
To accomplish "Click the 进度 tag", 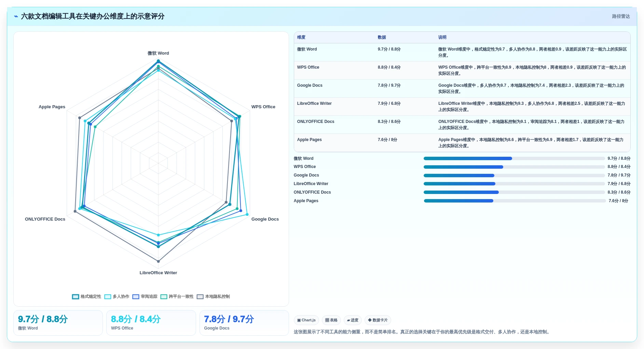I will pos(353,320).
